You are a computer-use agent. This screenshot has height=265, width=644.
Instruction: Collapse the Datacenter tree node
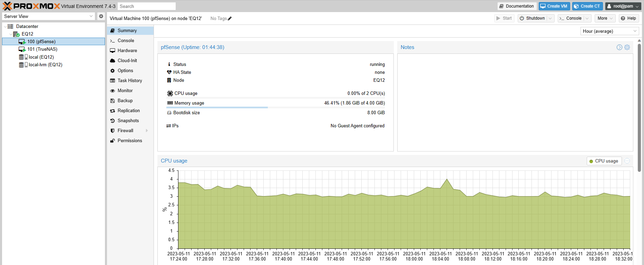tap(5, 26)
